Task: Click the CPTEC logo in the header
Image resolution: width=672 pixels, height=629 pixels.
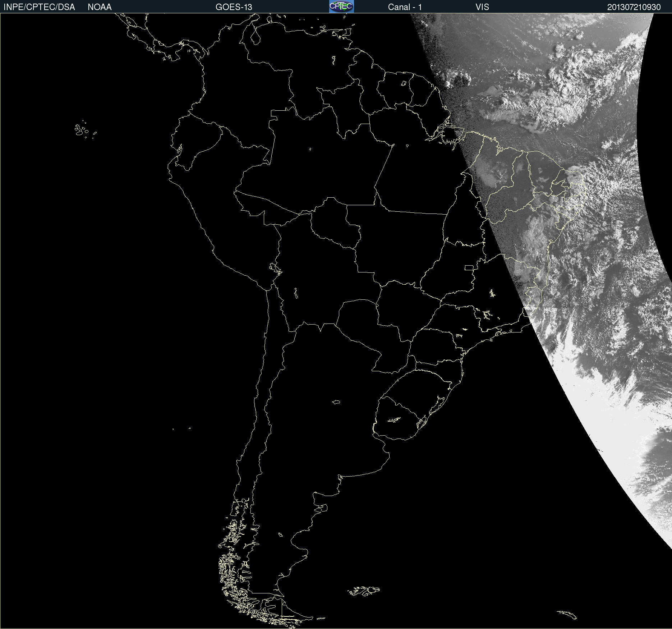Action: point(341,6)
